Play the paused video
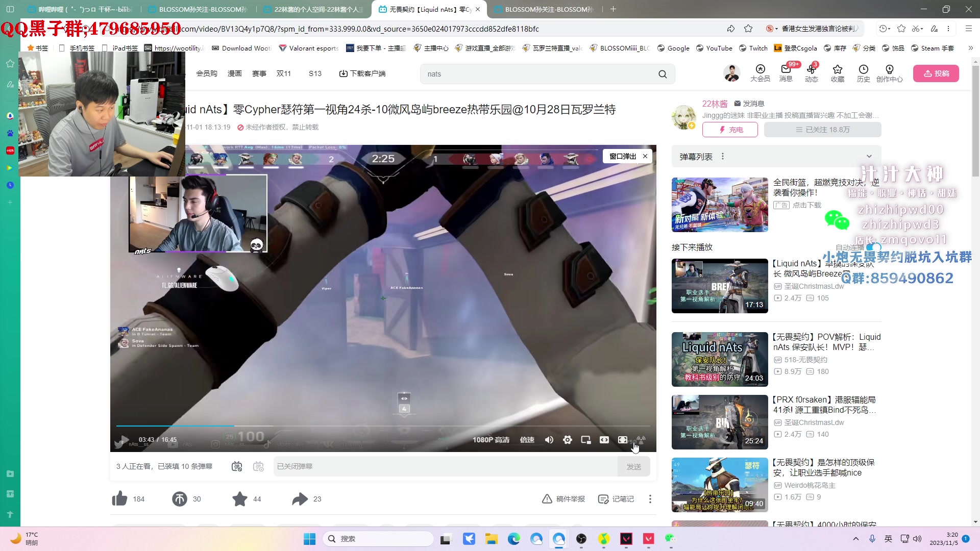 pos(123,440)
